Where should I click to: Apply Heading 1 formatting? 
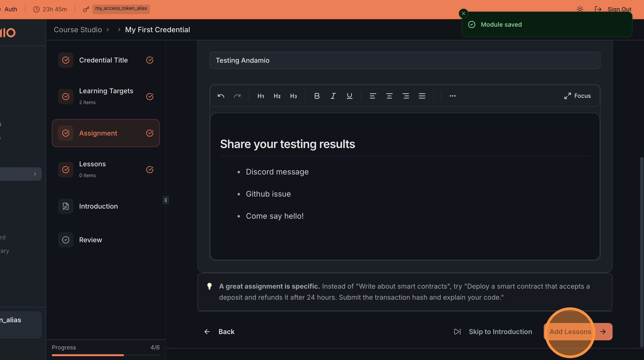[x=261, y=96]
